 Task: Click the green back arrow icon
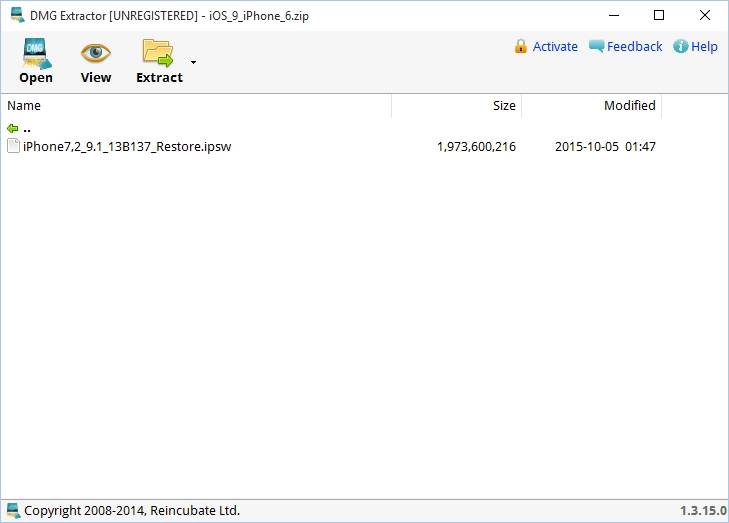(12, 128)
